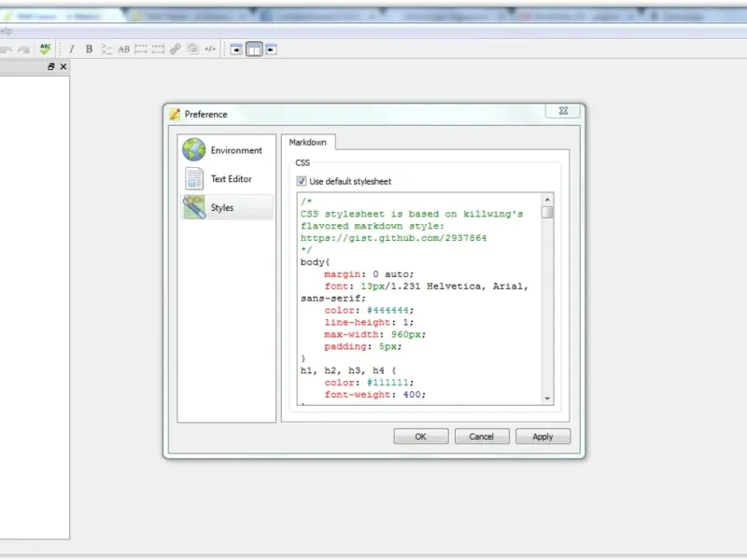Float the docked side panel
This screenshot has height=560, width=747.
(x=51, y=66)
